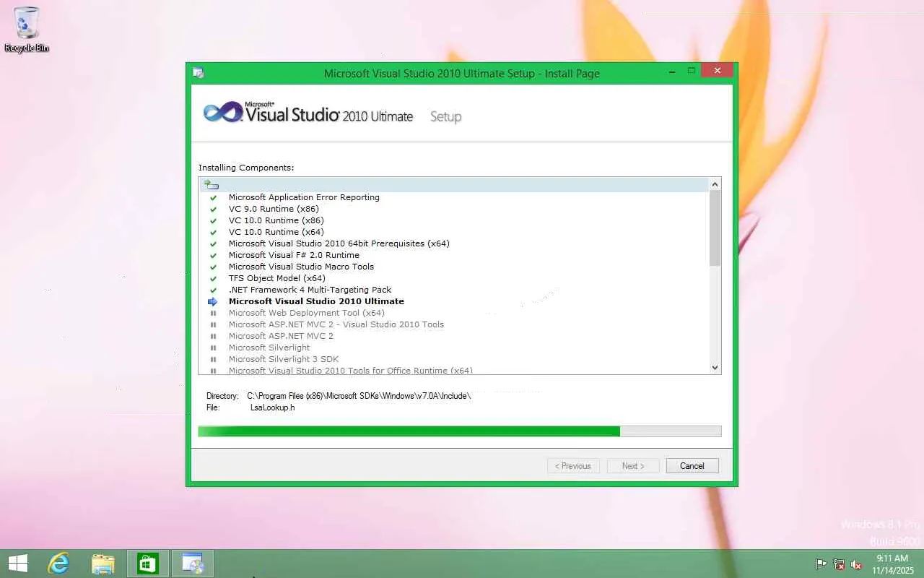Click the setup window title bar icon
This screenshot has height=578, width=924.
coord(198,73)
